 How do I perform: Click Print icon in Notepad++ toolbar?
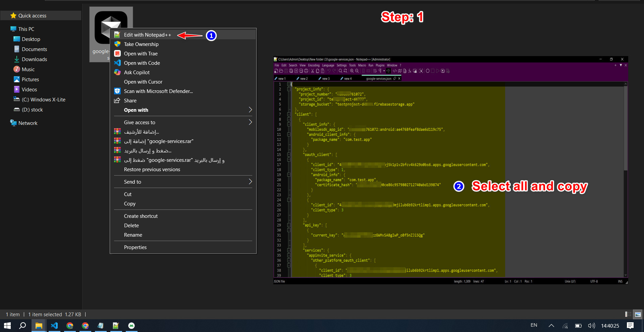pos(306,71)
